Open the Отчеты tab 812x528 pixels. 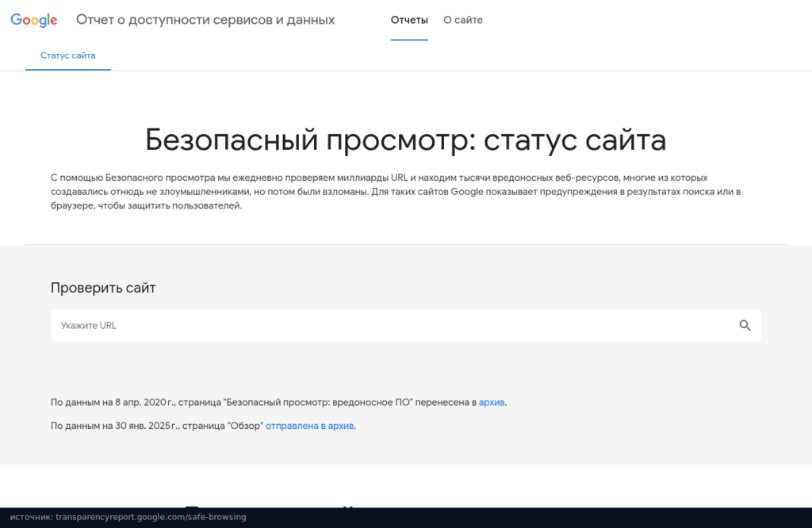pos(409,20)
